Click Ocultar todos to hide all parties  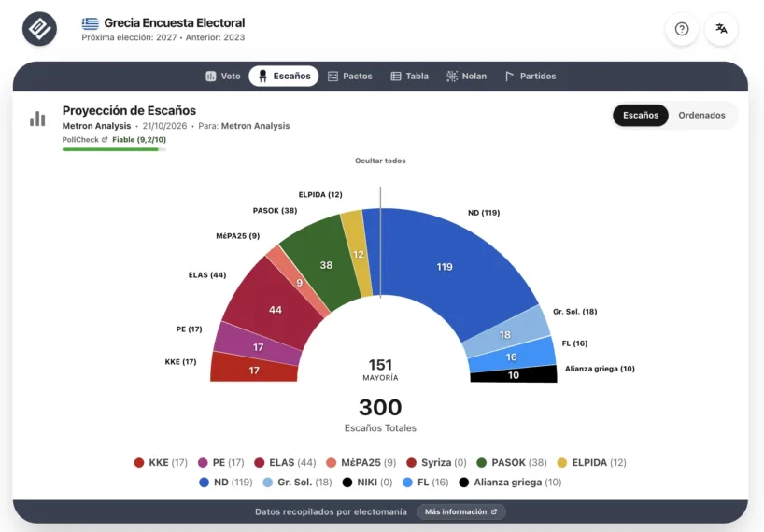tap(380, 161)
